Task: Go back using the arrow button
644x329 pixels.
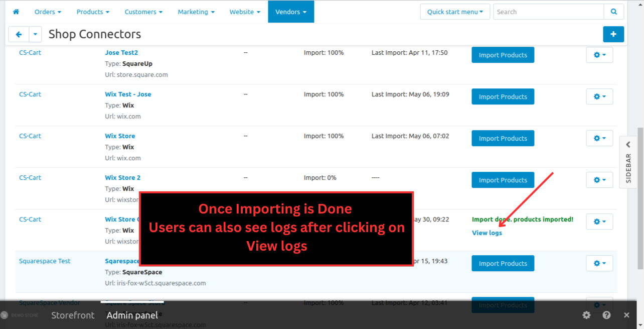Action: click(19, 34)
